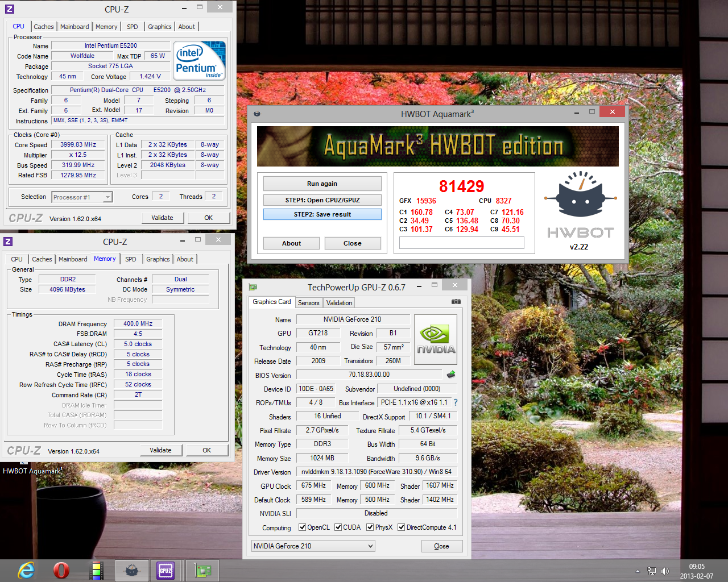Image resolution: width=728 pixels, height=582 pixels.
Task: Click the About button in Aquamark
Action: pos(292,243)
